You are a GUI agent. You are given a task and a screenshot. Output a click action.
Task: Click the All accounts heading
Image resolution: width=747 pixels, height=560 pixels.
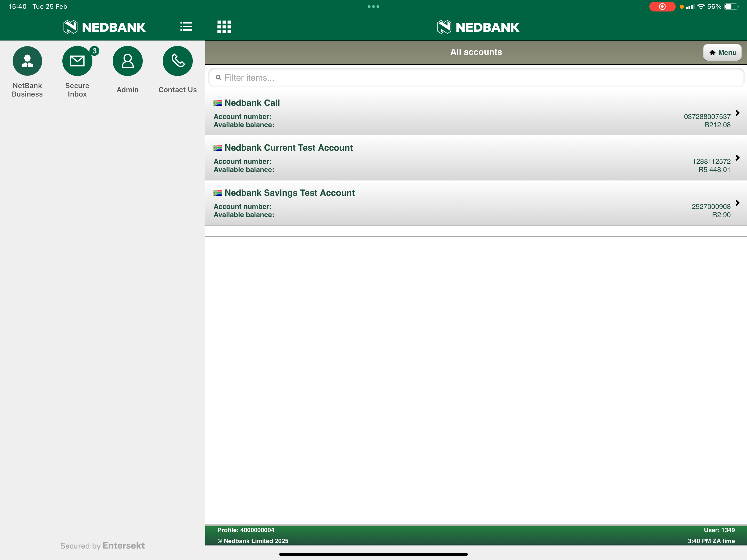point(476,52)
